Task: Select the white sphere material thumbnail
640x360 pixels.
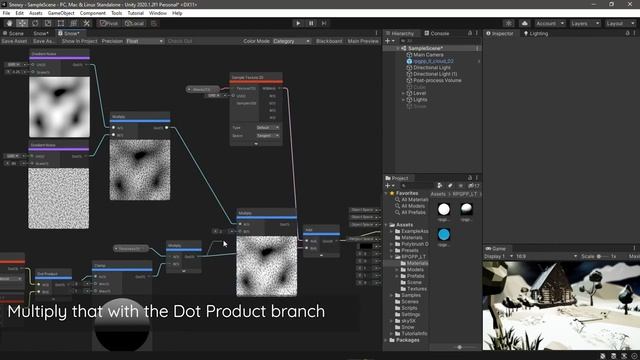Action: [x=444, y=209]
